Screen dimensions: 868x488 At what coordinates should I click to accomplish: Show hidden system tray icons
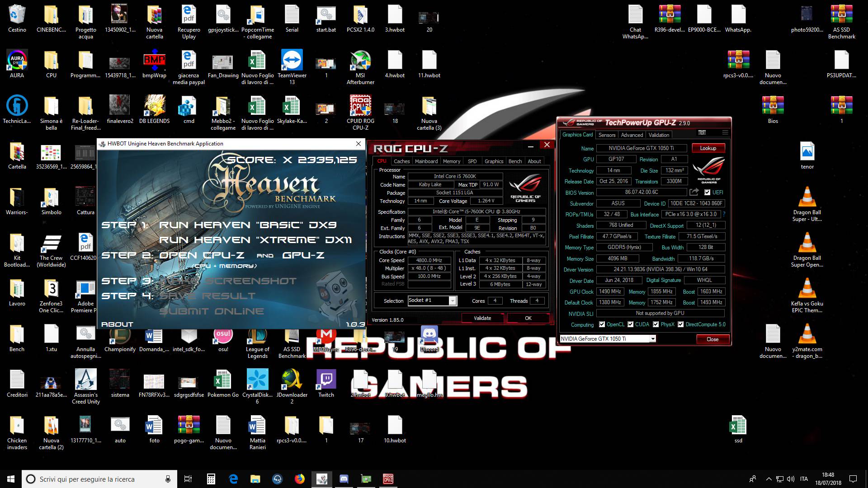pos(769,479)
